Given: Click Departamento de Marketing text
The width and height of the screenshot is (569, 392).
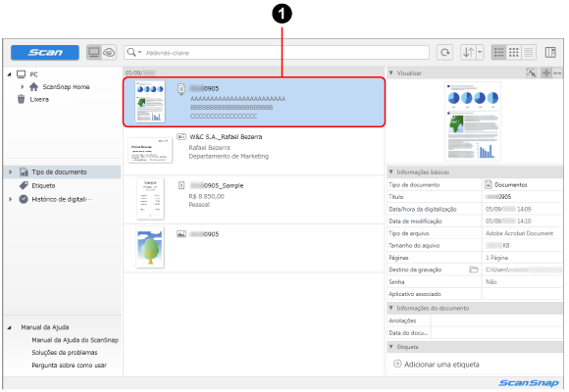Looking at the screenshot, I should tap(229, 156).
